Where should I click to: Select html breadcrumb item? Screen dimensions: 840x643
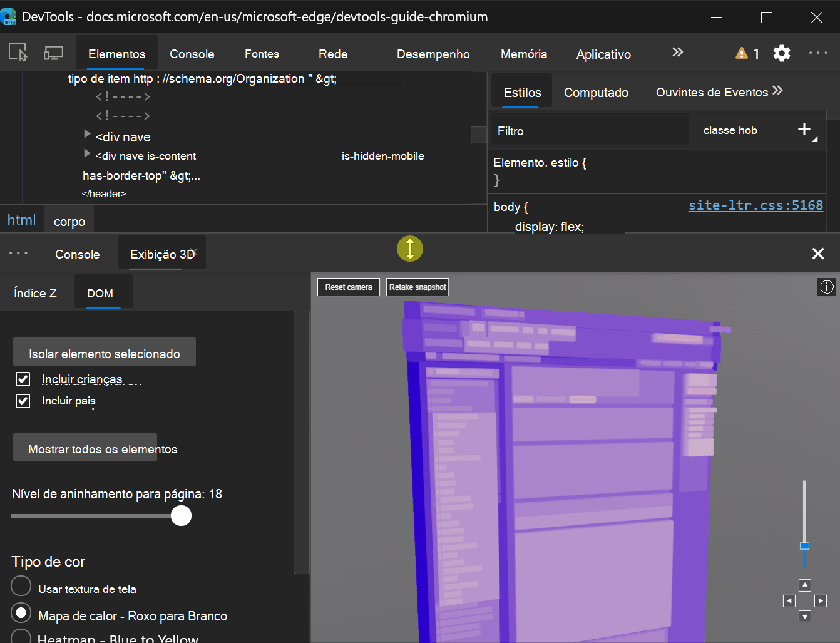pos(21,220)
